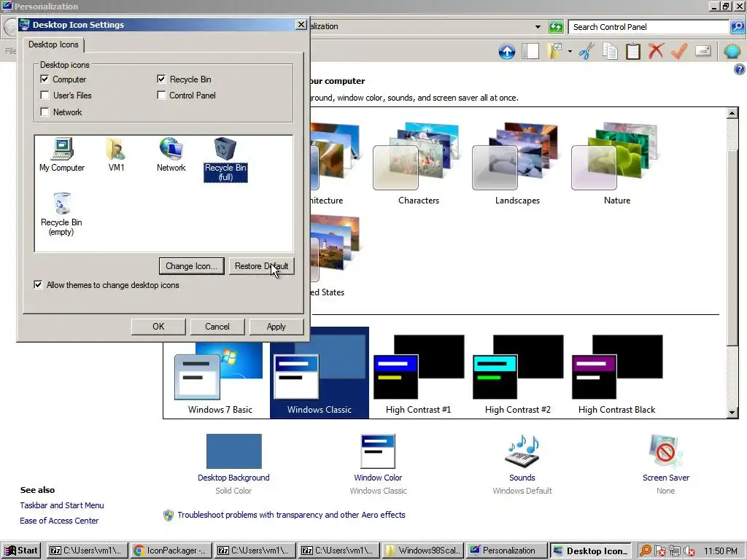747x560 pixels.
Task: Select the Desktop Icons tab
Action: point(53,44)
